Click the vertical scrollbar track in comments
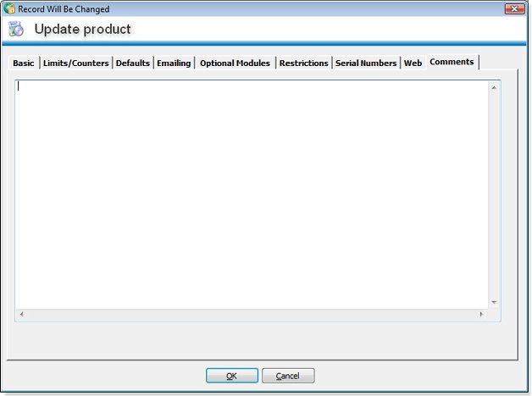Screen dimensions: 532x396 point(494,195)
